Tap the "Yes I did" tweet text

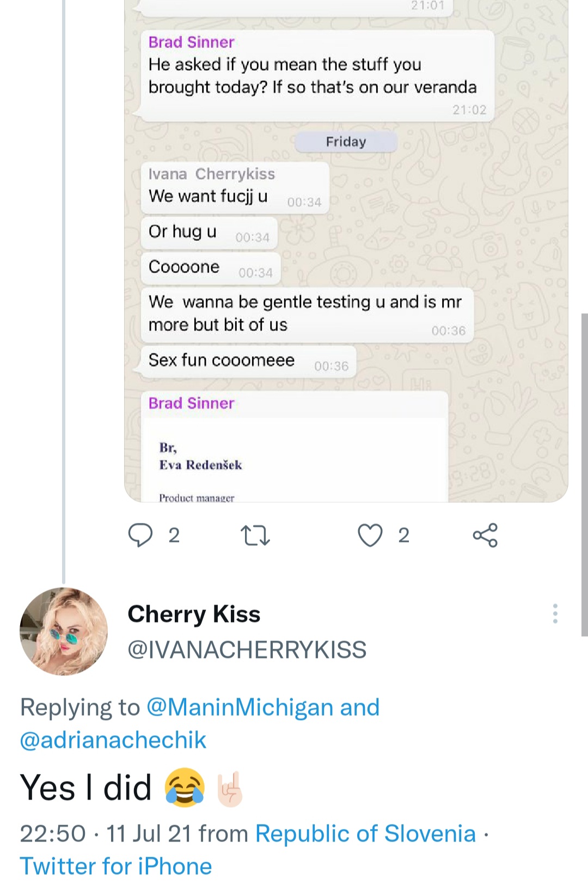86,788
